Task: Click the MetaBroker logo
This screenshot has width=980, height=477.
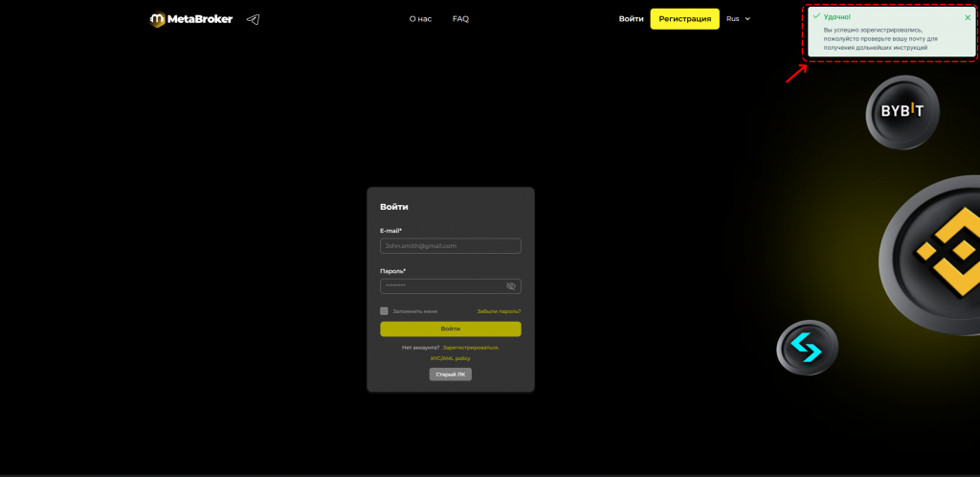Action: [x=191, y=19]
